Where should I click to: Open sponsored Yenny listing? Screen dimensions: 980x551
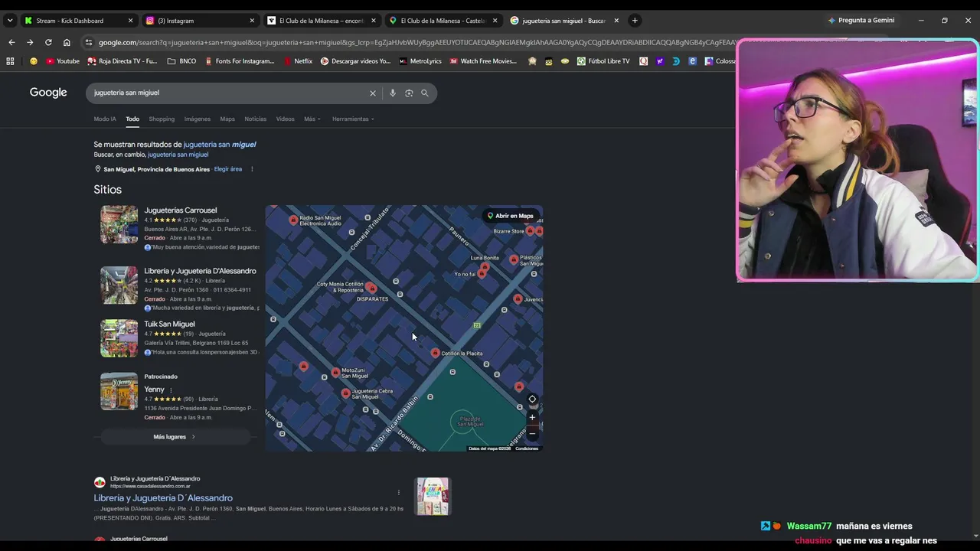click(154, 390)
